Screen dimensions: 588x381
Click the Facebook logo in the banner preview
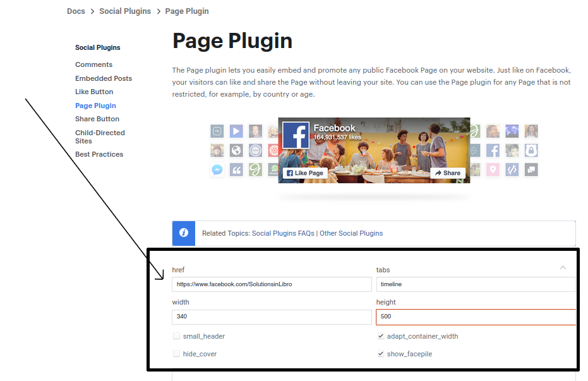[296, 135]
